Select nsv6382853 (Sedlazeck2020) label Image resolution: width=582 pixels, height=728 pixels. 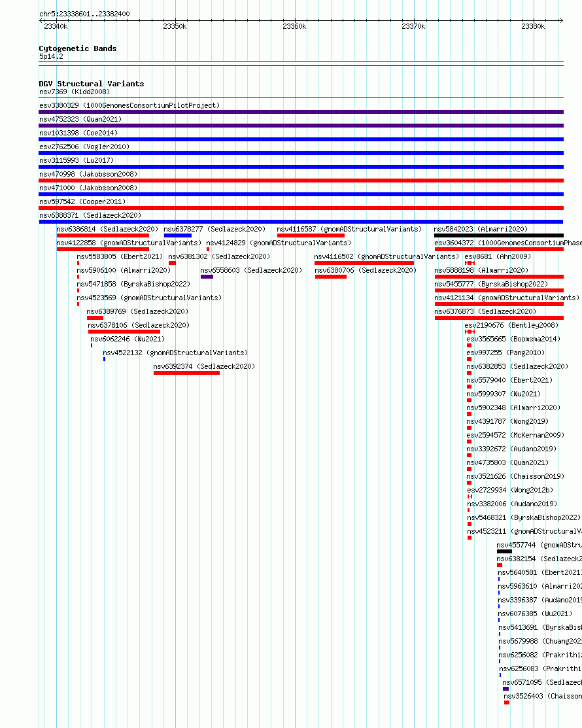pyautogui.click(x=517, y=366)
